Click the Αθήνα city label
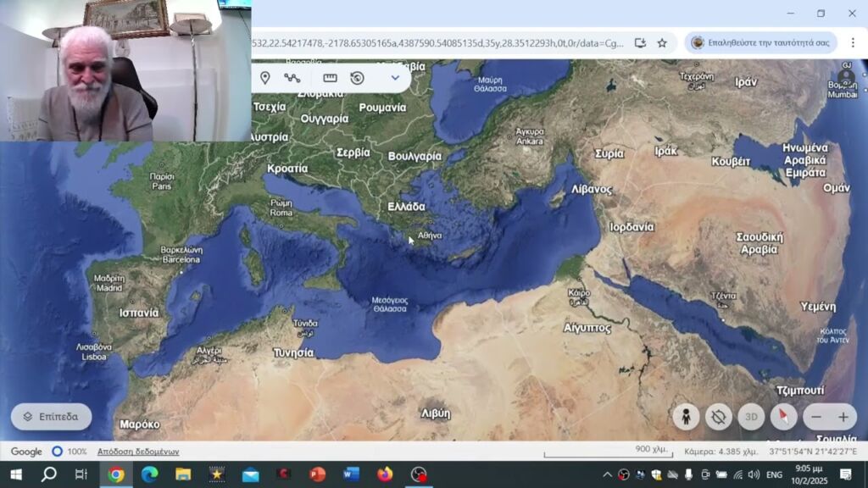The image size is (868, 488). [430, 236]
